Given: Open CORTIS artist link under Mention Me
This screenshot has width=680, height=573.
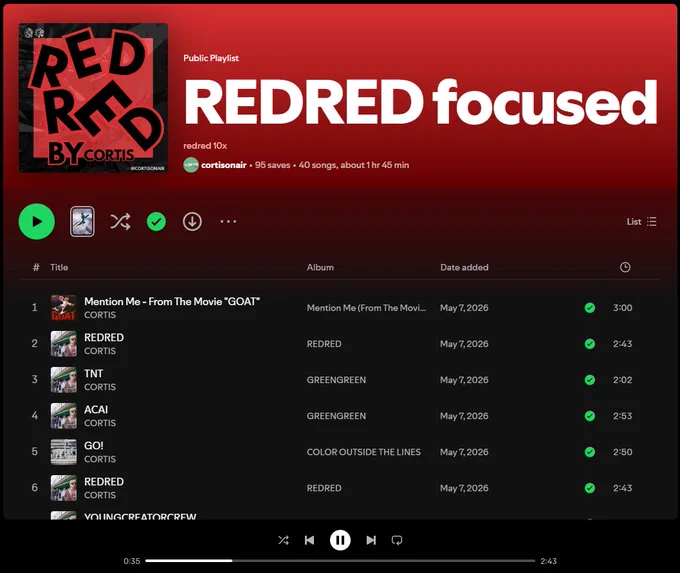Looking at the screenshot, I should (x=100, y=315).
